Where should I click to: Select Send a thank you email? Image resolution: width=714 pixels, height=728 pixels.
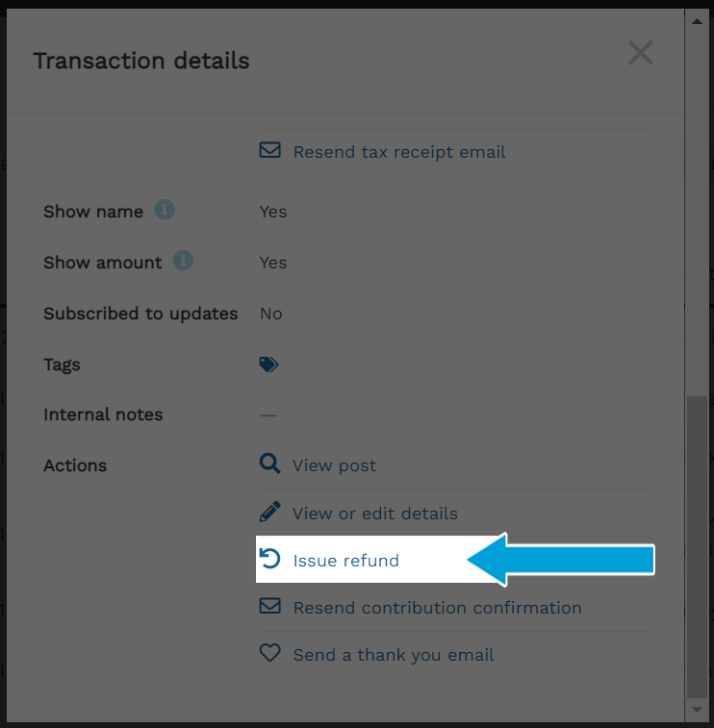point(393,655)
